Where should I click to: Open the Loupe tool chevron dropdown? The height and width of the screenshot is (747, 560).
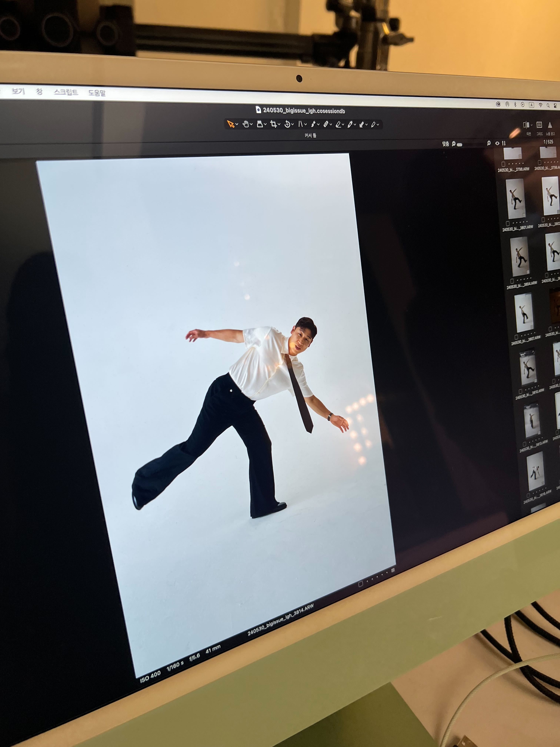(265, 124)
